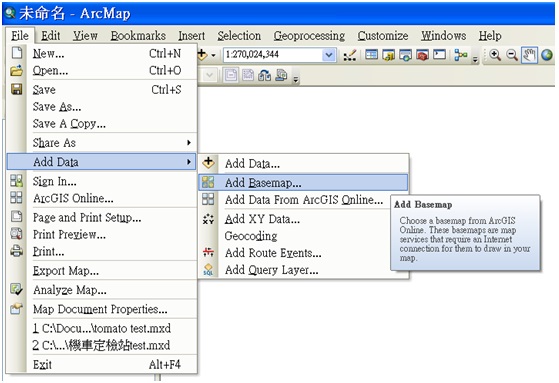Choose Save As... in the File menu

tap(102, 107)
